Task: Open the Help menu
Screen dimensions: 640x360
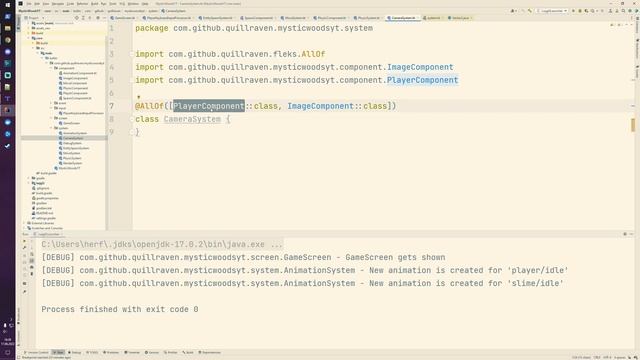Action: tap(145, 4)
